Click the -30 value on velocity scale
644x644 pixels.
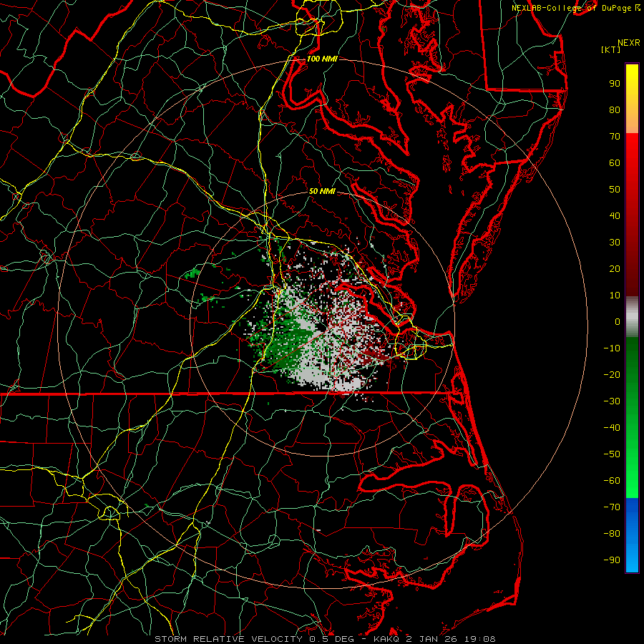[612, 401]
